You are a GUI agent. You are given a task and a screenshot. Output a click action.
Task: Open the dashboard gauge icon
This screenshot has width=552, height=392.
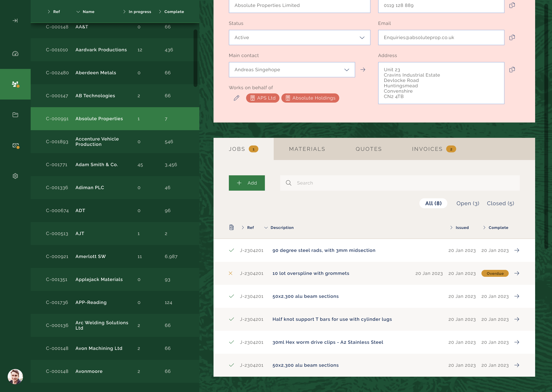[15, 54]
